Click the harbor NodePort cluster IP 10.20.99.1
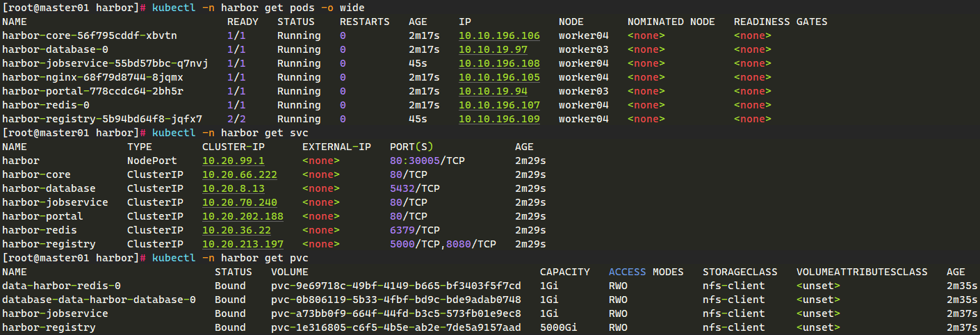 tap(234, 161)
